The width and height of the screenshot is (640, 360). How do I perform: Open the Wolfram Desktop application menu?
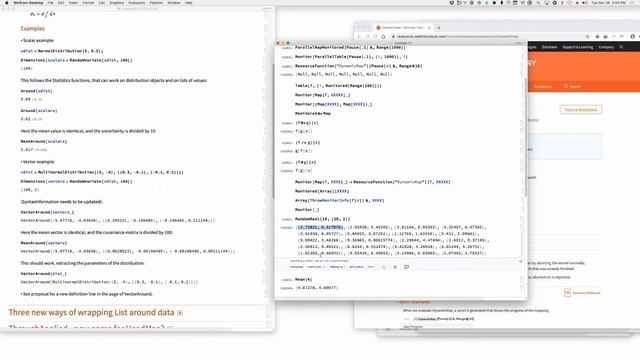[28, 3]
